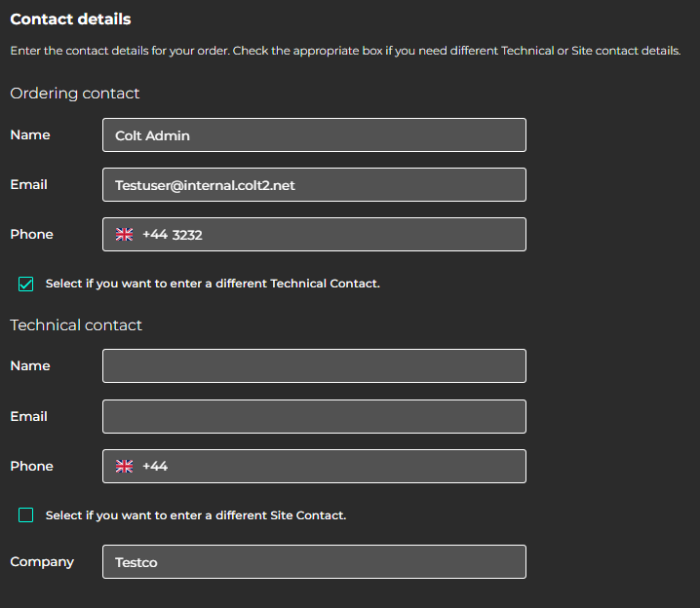Select the Company field containing Testco
This screenshot has height=608, width=700.
click(x=313, y=562)
